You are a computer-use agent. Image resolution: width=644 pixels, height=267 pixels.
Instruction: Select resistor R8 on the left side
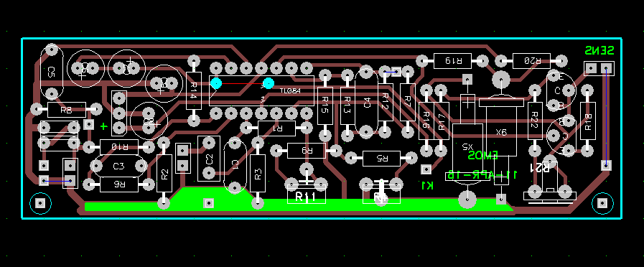67,110
